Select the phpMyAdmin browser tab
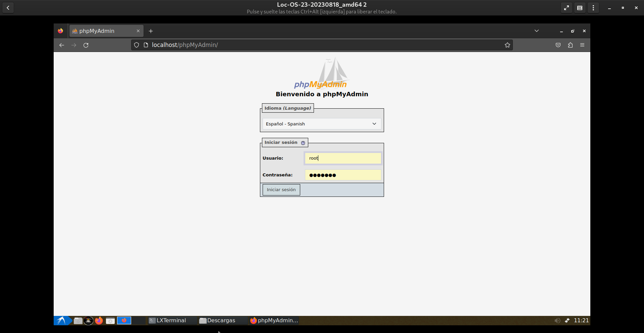Image resolution: width=644 pixels, height=333 pixels. point(102,31)
